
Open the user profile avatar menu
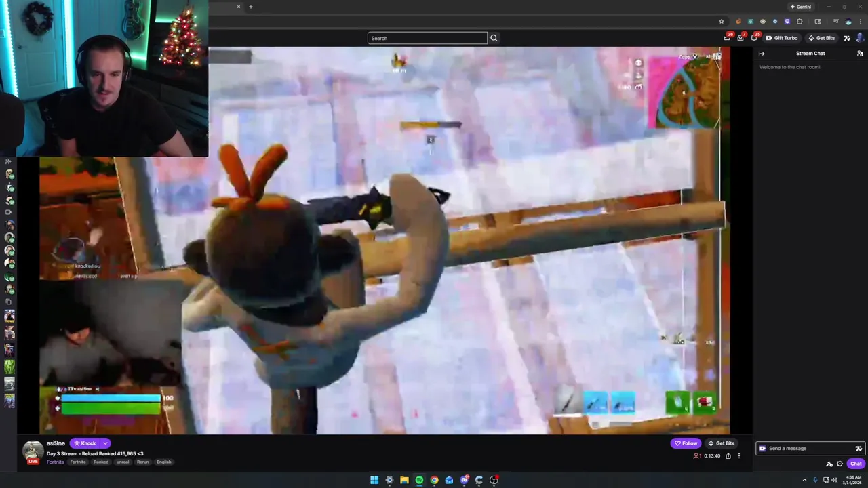(861, 38)
